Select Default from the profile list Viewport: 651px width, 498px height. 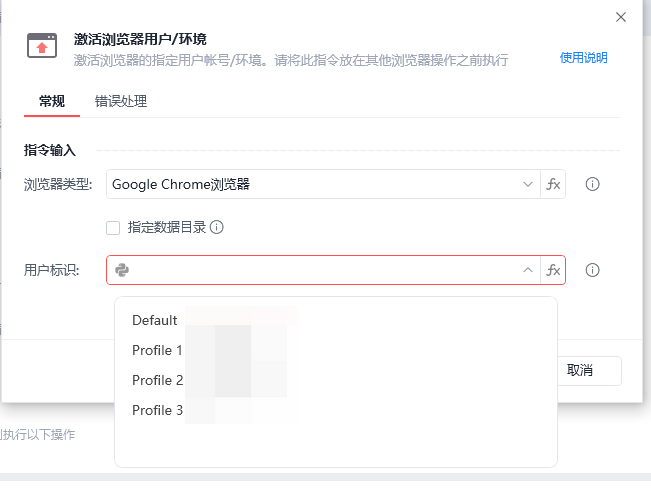(155, 320)
